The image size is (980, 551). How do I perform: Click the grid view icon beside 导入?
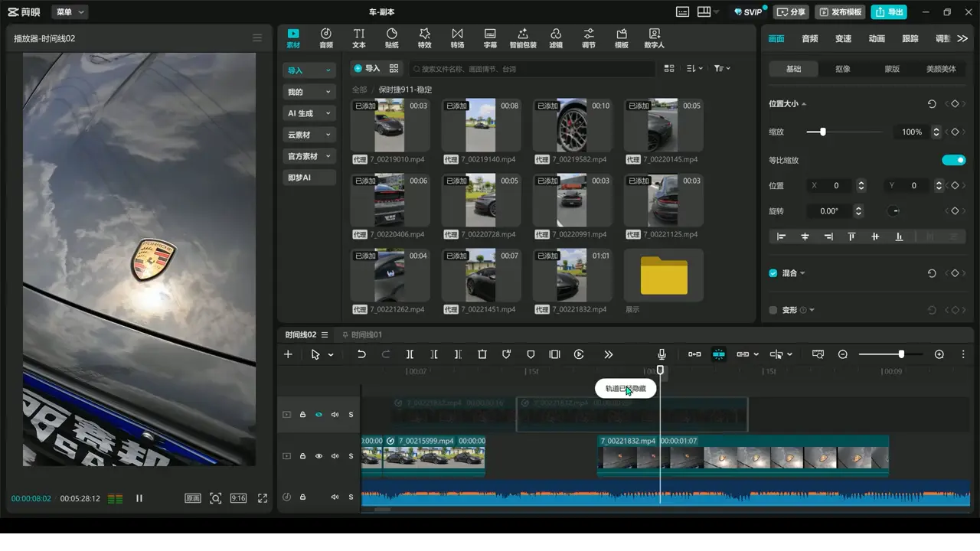(394, 69)
